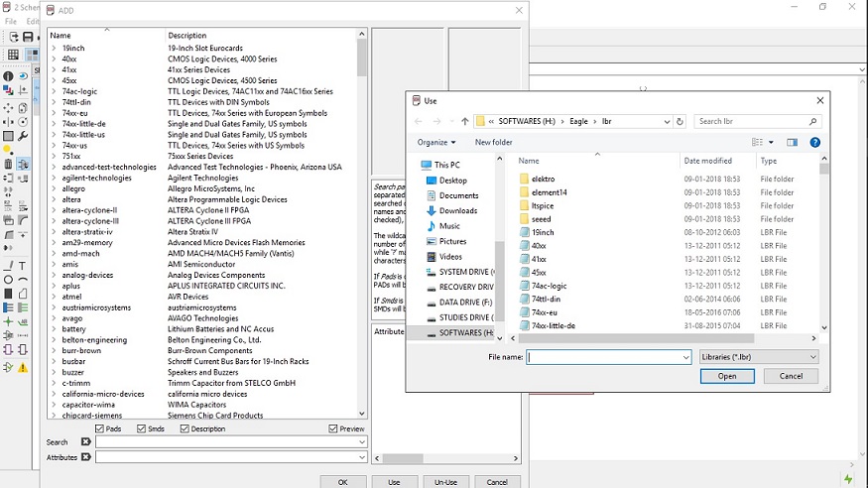Select the Change wrench tool
868x488 pixels.
tap(23, 136)
